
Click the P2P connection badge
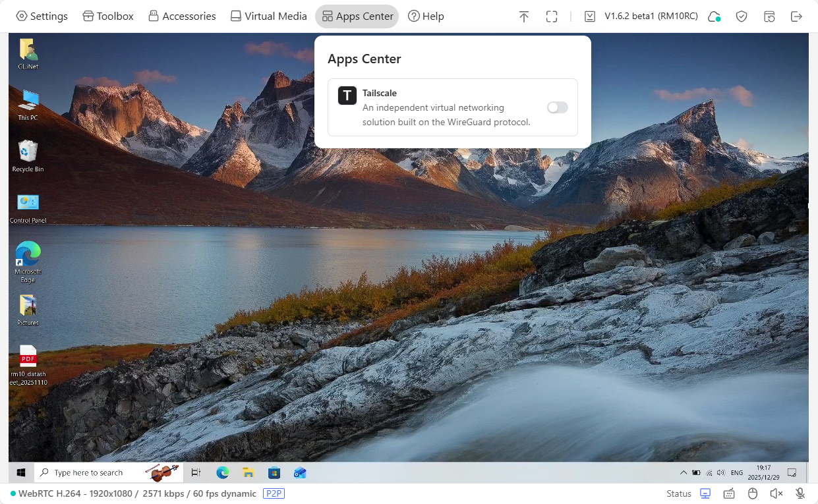click(x=274, y=493)
